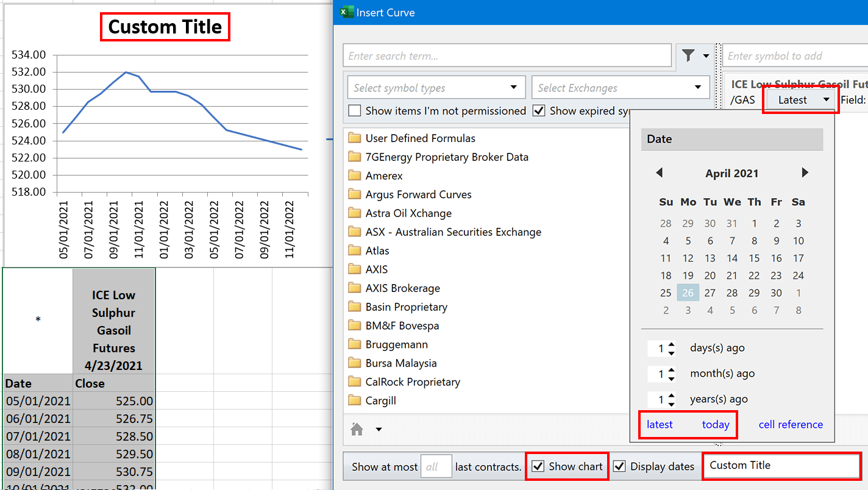This screenshot has width=868, height=490.
Task: Open the Argus Forward Curves folder
Action: coord(410,194)
